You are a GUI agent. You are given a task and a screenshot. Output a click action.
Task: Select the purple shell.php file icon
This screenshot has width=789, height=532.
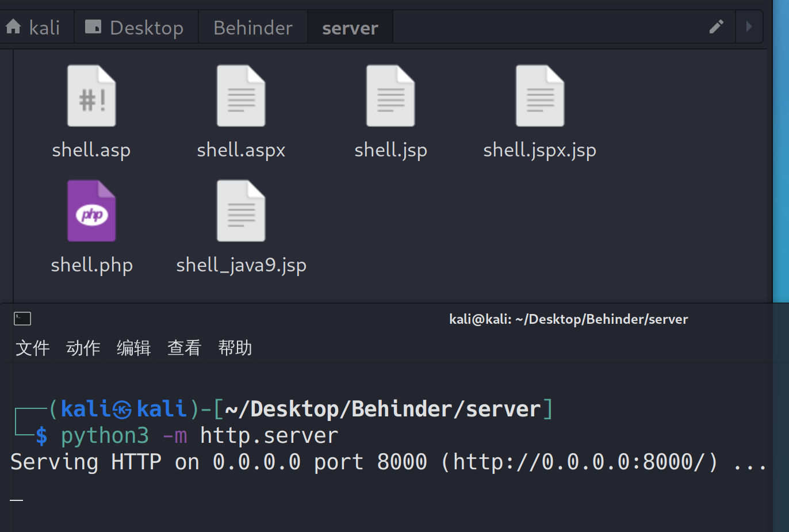tap(91, 211)
